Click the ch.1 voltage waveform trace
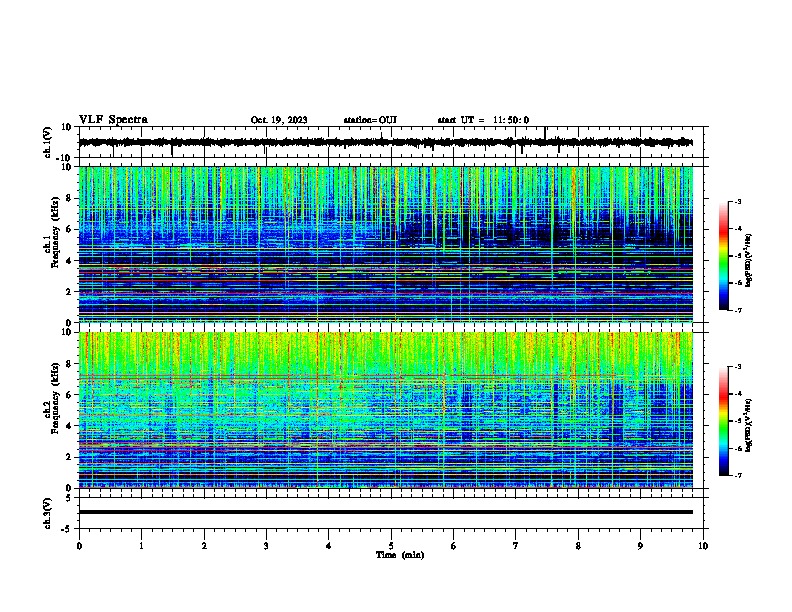Image resolution: width=792 pixels, height=612 pixels. click(385, 142)
